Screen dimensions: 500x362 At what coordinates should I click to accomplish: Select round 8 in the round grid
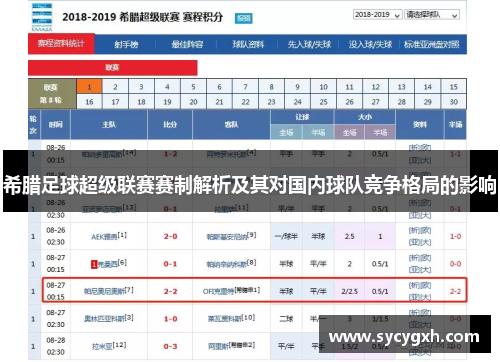tap(271, 87)
